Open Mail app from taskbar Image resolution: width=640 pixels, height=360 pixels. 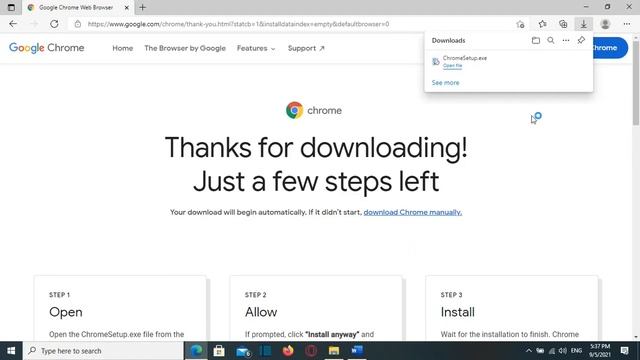(243, 351)
